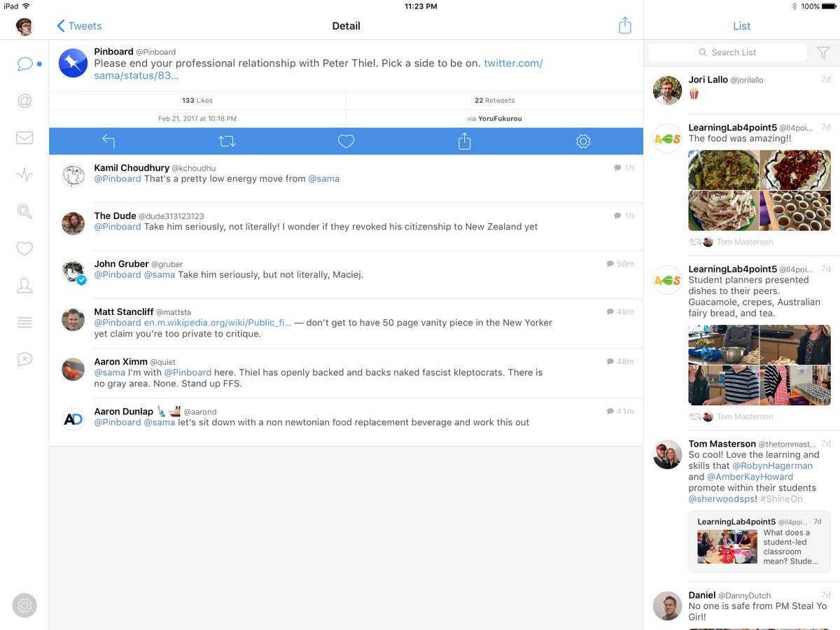Open The Dude's reply
This screenshot has height=630, width=840.
point(346,227)
